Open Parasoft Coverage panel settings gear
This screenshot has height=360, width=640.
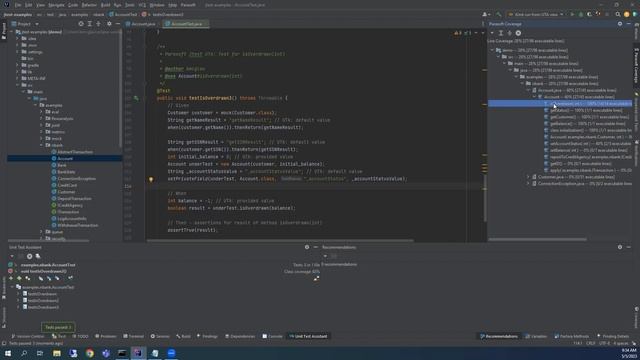(x=620, y=24)
